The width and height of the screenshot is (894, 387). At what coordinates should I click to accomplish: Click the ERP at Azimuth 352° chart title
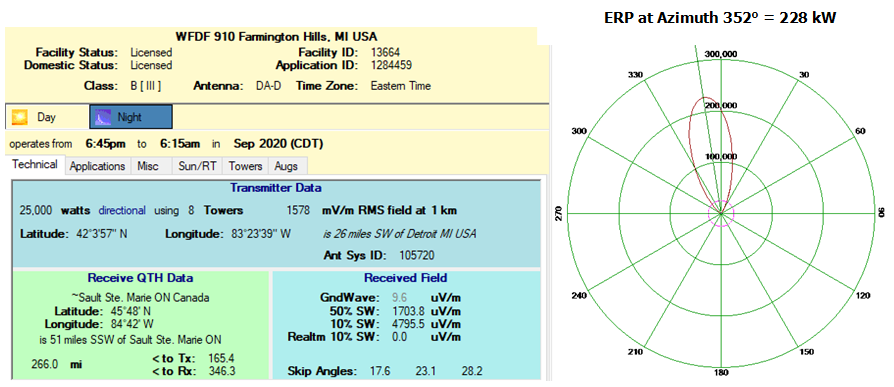720,18
